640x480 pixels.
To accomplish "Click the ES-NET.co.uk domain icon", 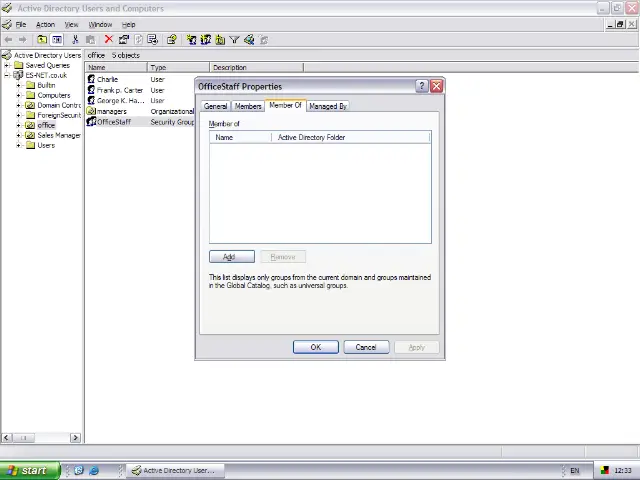I will [x=18, y=75].
